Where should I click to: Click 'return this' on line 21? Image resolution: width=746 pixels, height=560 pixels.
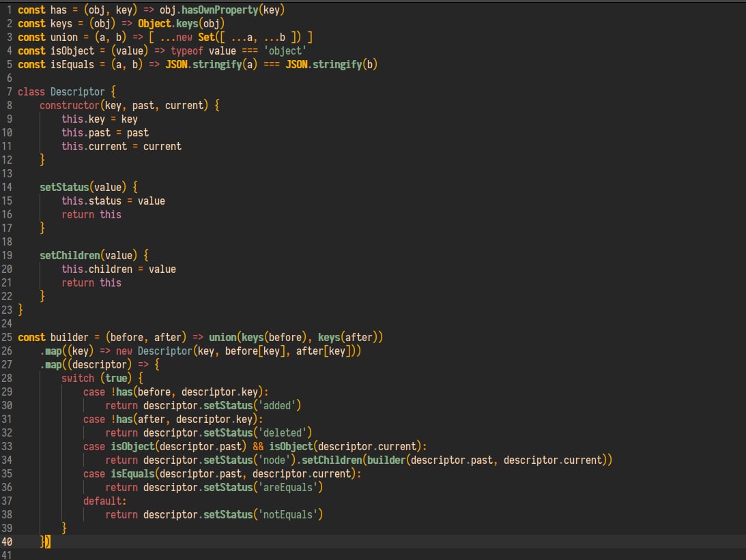pyautogui.click(x=91, y=283)
